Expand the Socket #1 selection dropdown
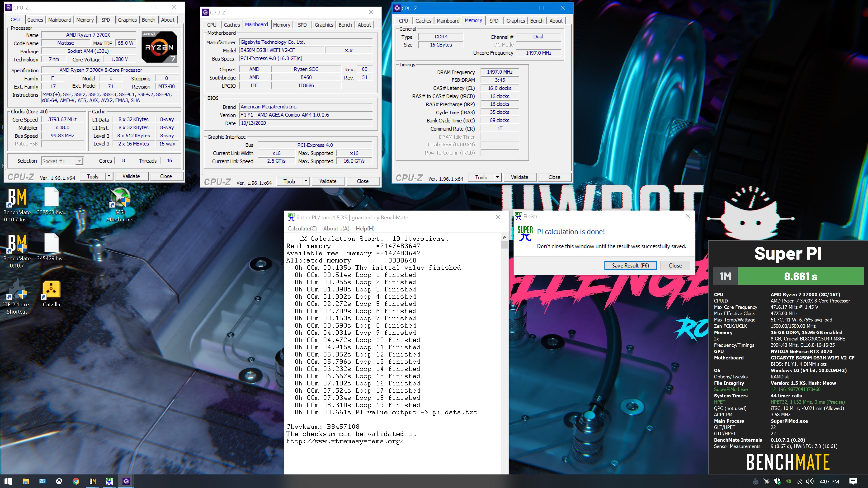The height and width of the screenshot is (488, 868). coord(79,161)
